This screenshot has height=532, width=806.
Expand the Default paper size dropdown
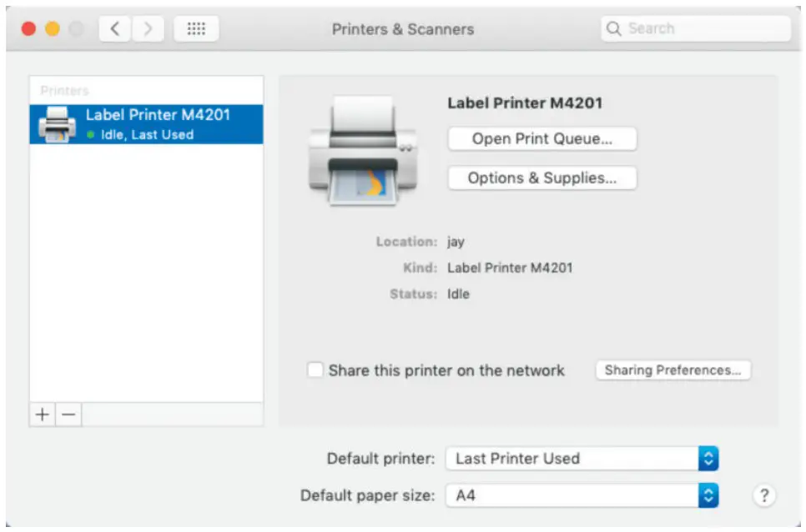582,495
